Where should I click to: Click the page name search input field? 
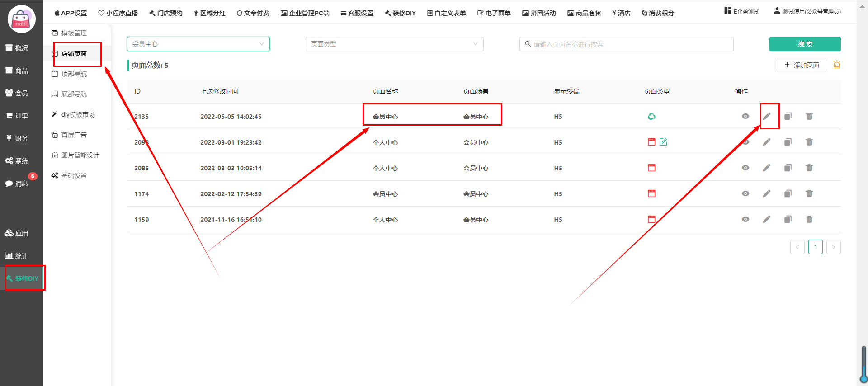pyautogui.click(x=628, y=44)
